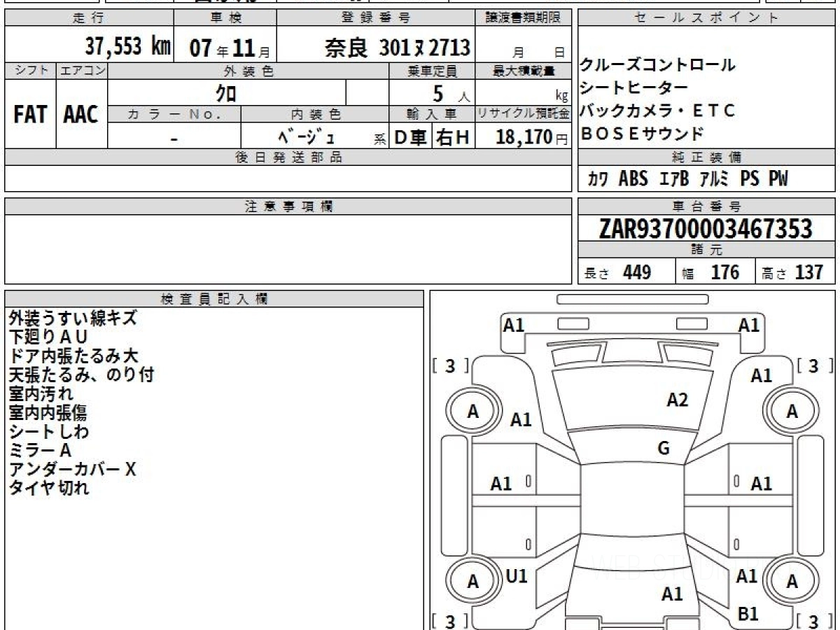
Task: Select クルーズコントロール sales point
Action: (x=658, y=65)
